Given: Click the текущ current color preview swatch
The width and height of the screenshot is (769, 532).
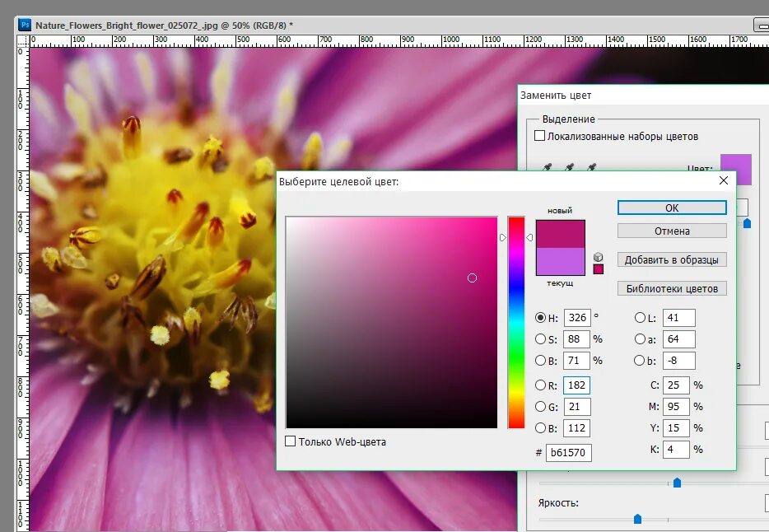Looking at the screenshot, I should pyautogui.click(x=560, y=261).
